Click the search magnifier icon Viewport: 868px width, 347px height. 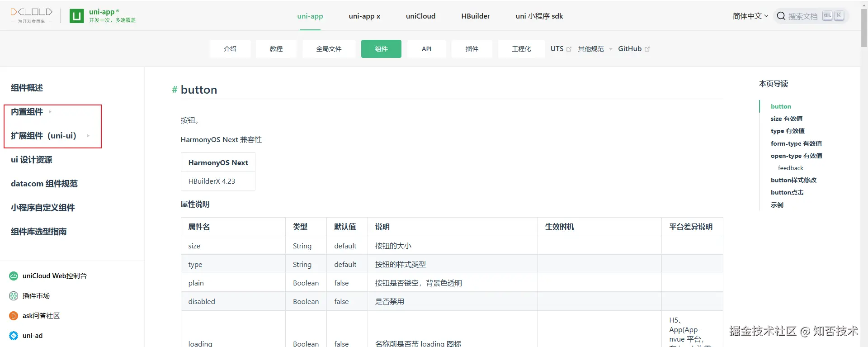pyautogui.click(x=781, y=16)
